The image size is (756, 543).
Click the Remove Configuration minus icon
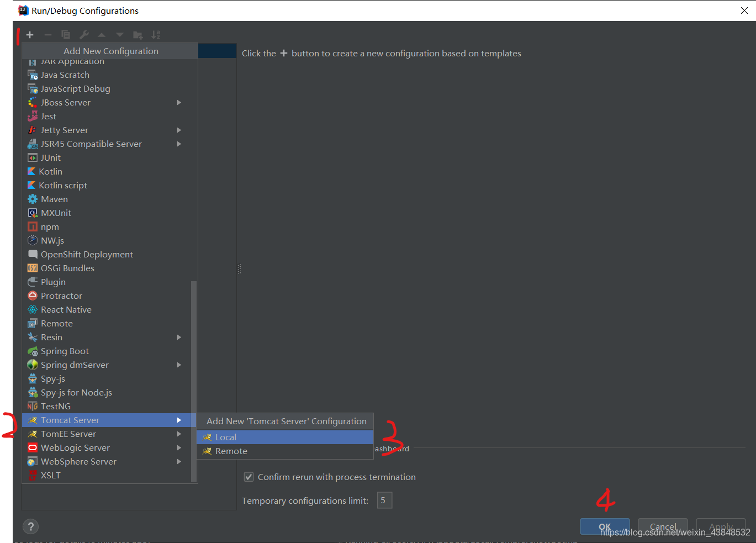click(x=48, y=35)
